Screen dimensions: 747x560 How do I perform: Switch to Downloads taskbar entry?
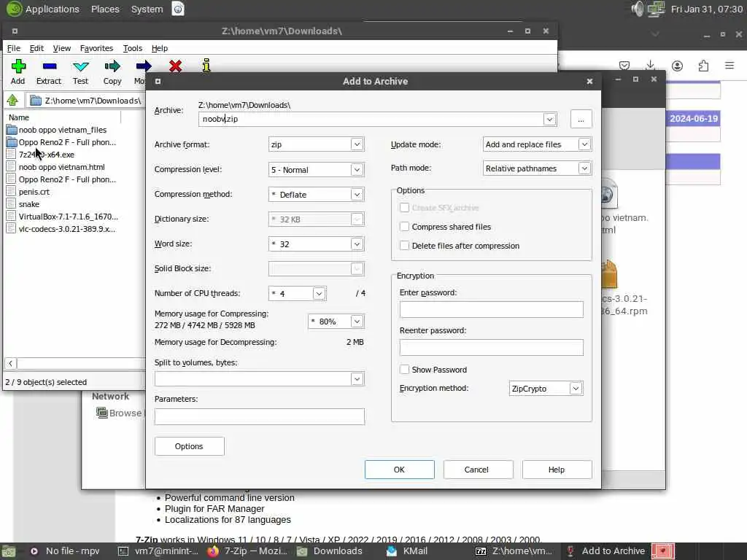point(330,551)
